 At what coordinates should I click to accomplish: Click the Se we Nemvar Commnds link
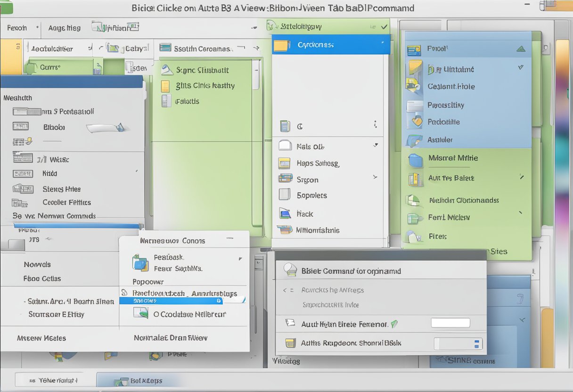tap(53, 215)
